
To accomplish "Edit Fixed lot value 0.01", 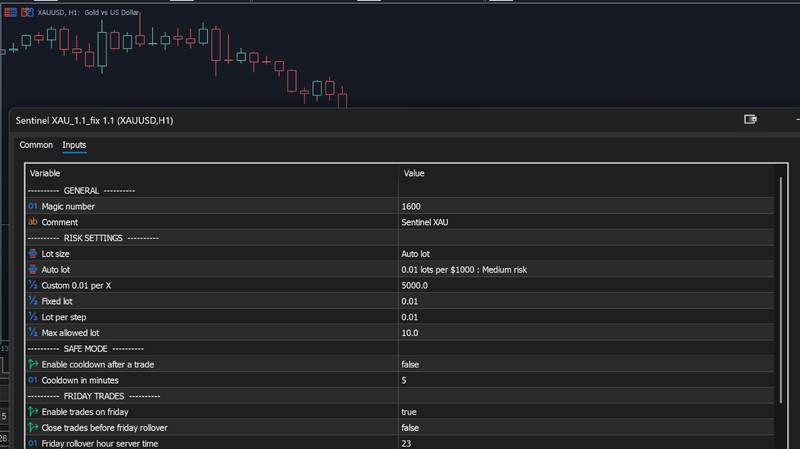I will 586,301.
